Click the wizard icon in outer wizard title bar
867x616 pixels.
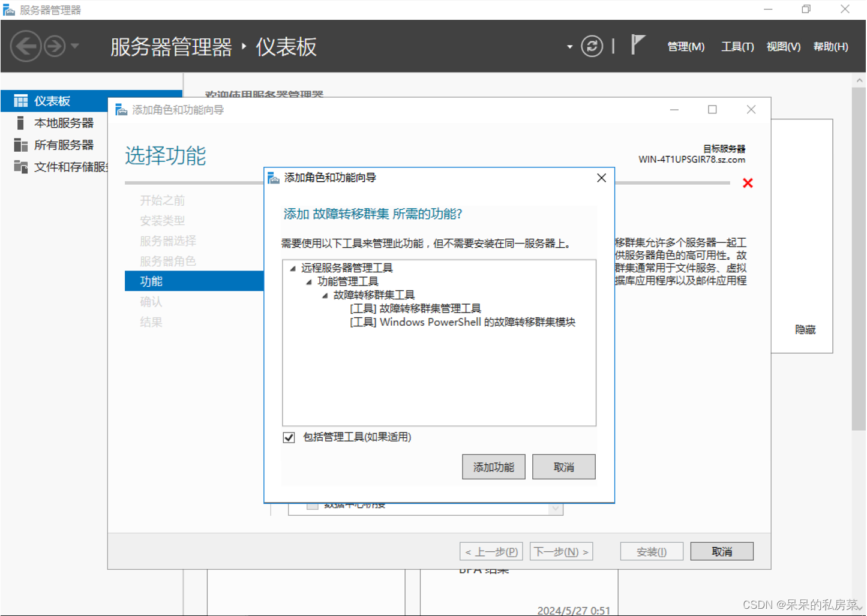click(x=122, y=110)
